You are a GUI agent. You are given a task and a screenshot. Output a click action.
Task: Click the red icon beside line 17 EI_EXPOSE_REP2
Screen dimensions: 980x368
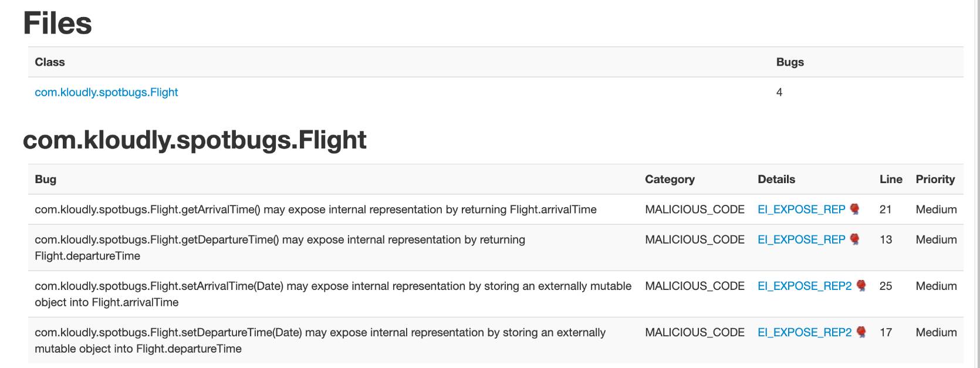click(x=861, y=332)
